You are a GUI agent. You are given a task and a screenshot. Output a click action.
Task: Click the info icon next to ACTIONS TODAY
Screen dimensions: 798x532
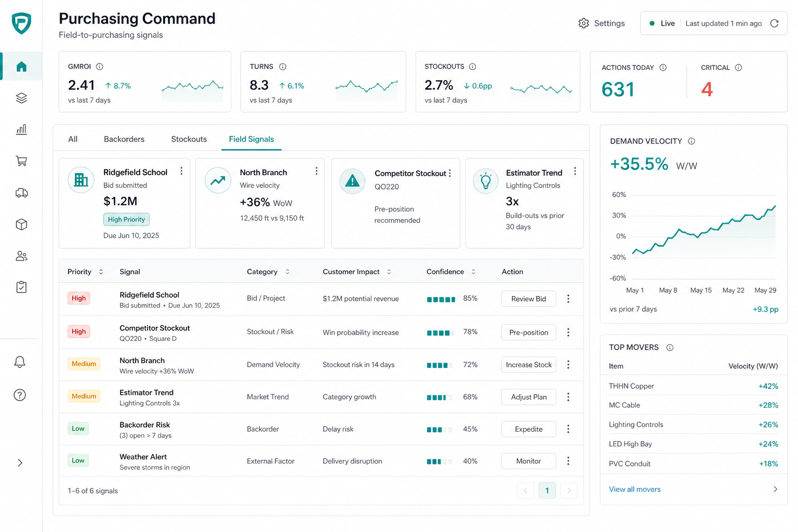[x=663, y=68]
